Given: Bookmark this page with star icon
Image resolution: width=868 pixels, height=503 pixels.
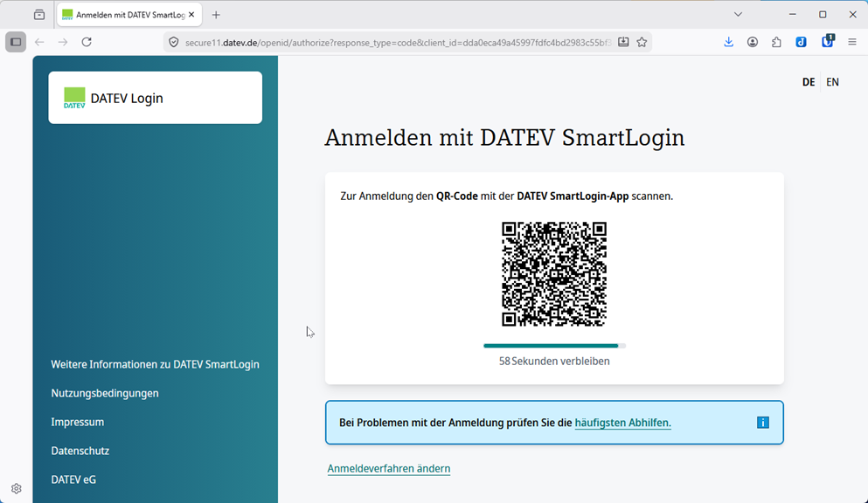Looking at the screenshot, I should [x=642, y=42].
